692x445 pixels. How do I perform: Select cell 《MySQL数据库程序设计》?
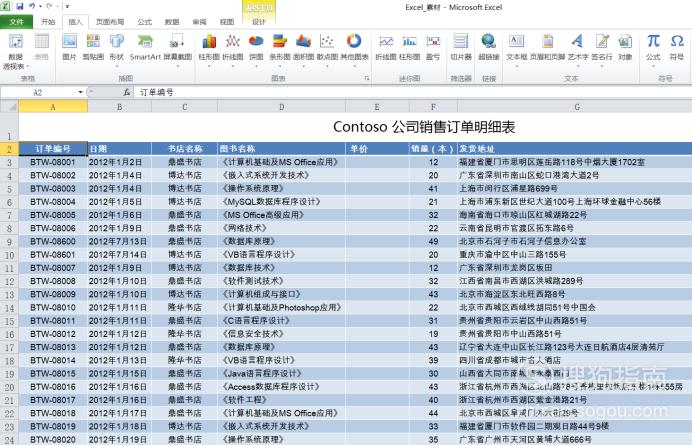282,202
